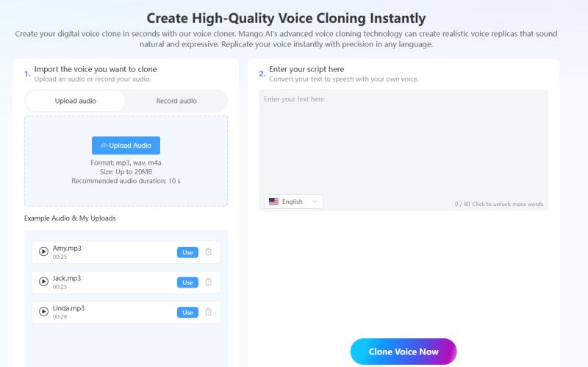
Task: Use Linda.mp3 as the voice
Action: point(187,312)
